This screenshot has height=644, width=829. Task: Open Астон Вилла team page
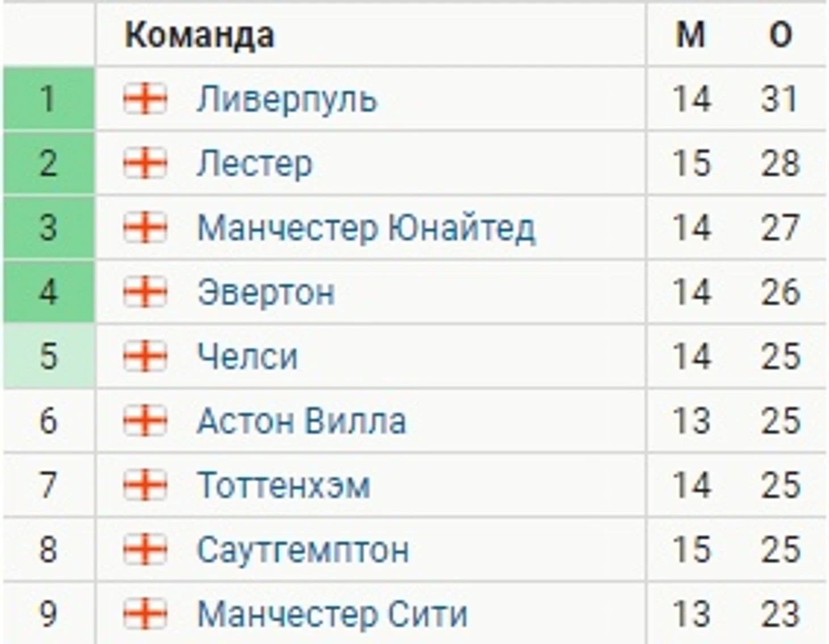click(302, 421)
